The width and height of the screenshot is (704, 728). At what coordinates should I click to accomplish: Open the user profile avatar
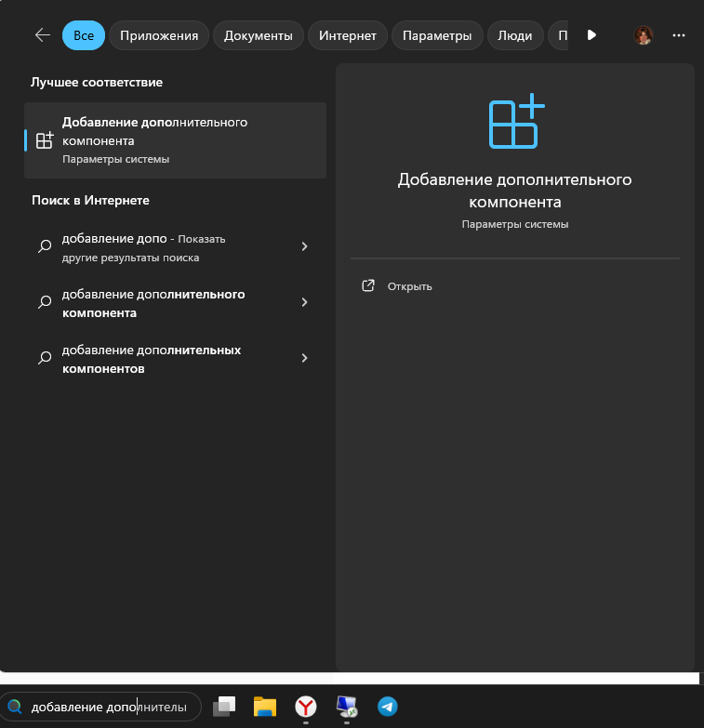pos(644,35)
